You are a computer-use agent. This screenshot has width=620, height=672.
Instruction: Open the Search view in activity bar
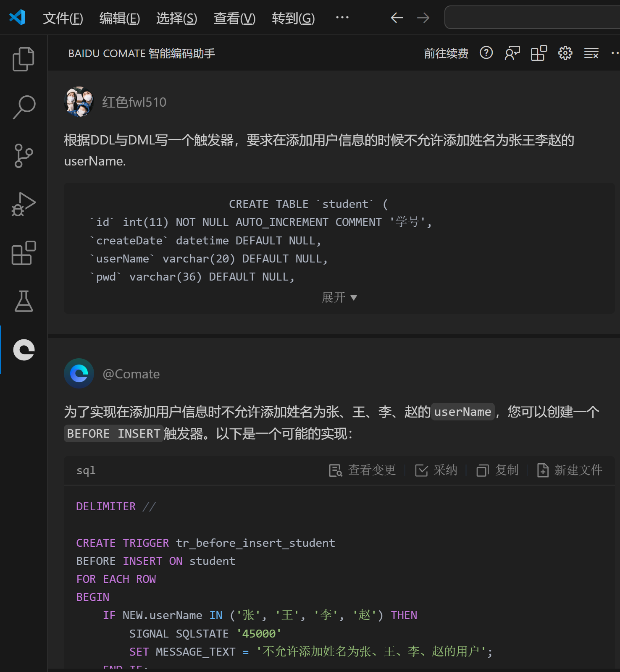coord(24,107)
